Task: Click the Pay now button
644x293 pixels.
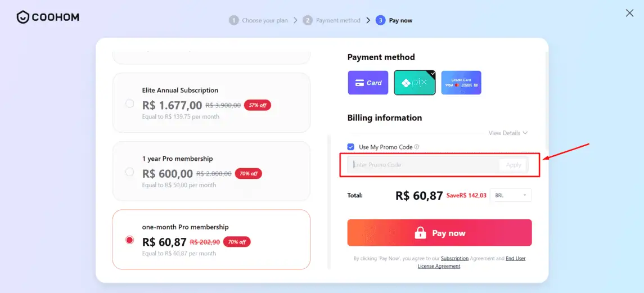Action: 439,233
